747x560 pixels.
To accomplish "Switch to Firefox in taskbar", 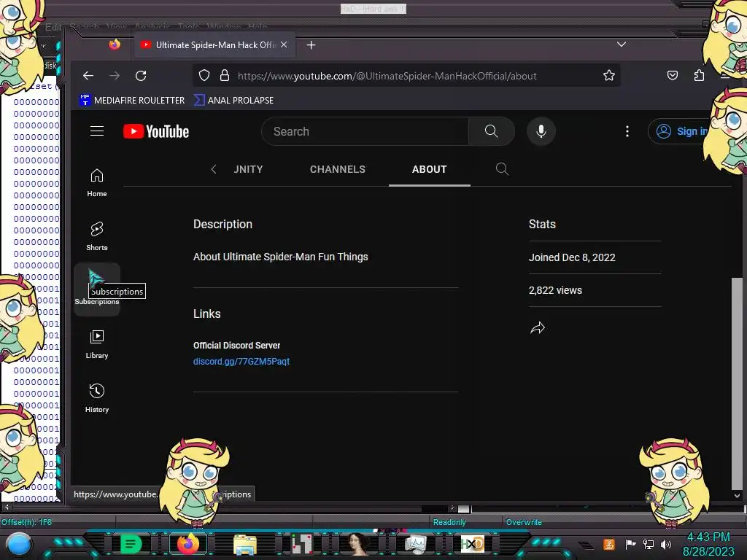I will point(187,544).
